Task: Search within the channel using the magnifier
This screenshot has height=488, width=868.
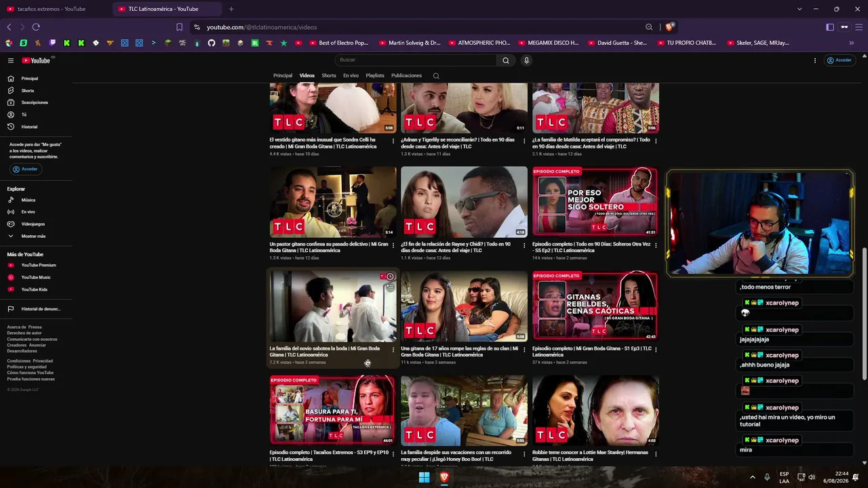Action: (436, 76)
